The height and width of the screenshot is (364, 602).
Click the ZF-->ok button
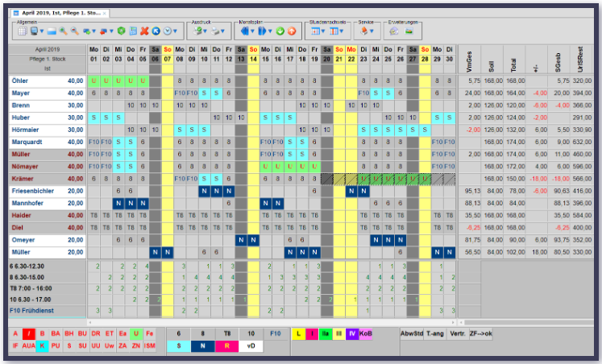point(482,332)
